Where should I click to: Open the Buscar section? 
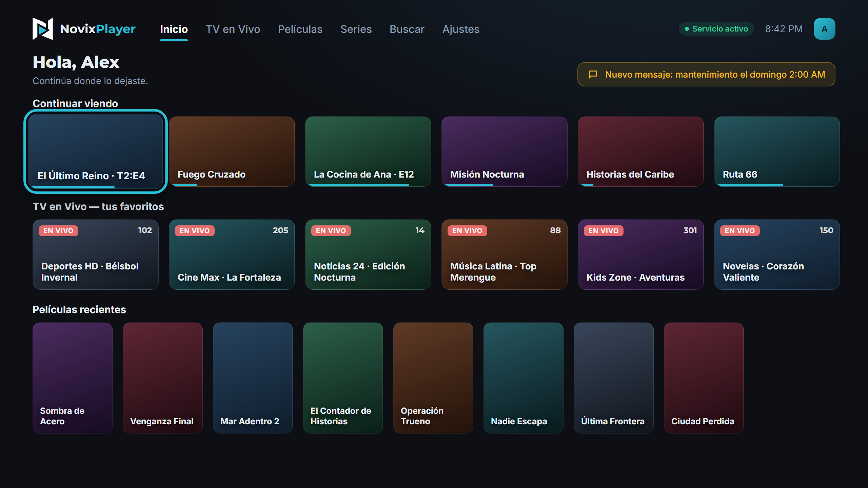(407, 29)
